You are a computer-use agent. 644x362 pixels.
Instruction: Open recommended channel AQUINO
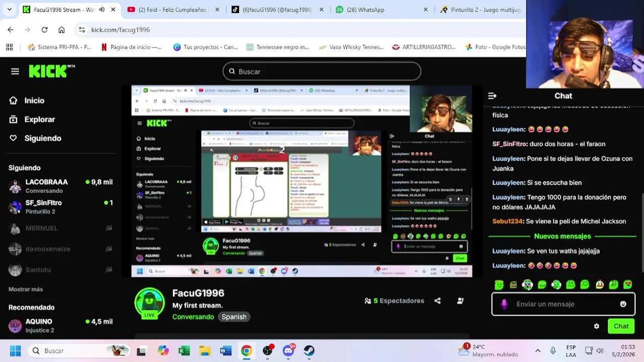pos(60,326)
